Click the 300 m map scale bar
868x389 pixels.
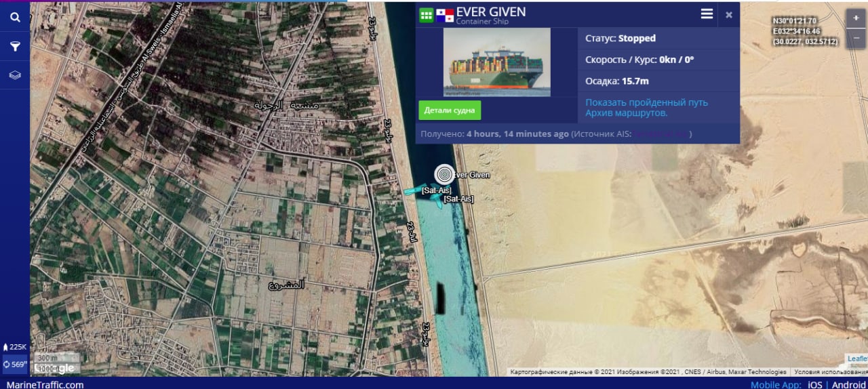coord(57,358)
